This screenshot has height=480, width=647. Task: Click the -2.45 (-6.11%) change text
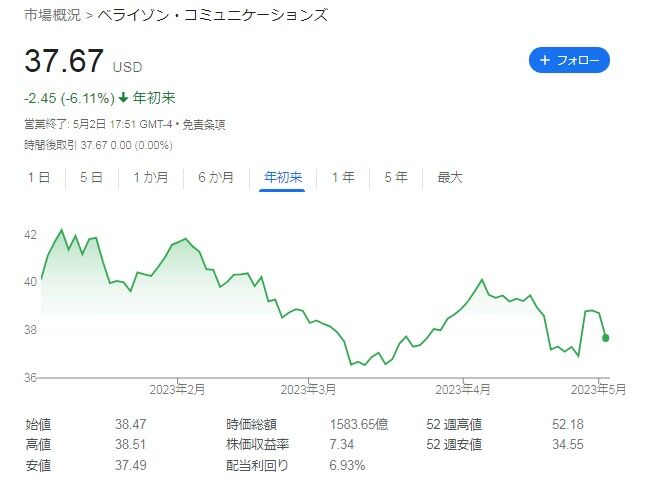pos(69,98)
